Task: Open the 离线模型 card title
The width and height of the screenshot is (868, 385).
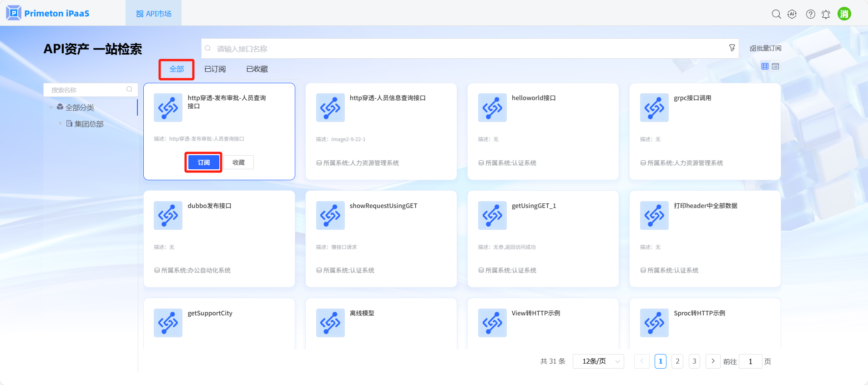Action: coord(362,313)
